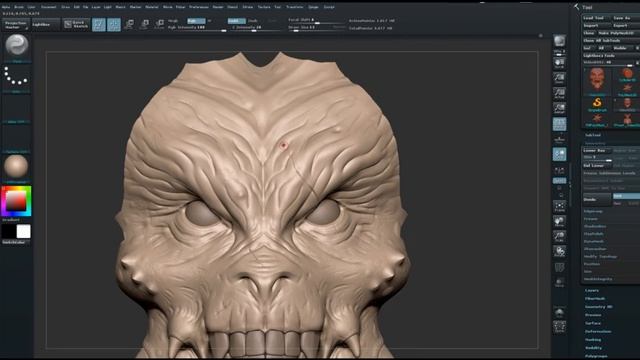Open the Brush menu
The width and height of the screenshot is (640, 360).
[x=19, y=7]
